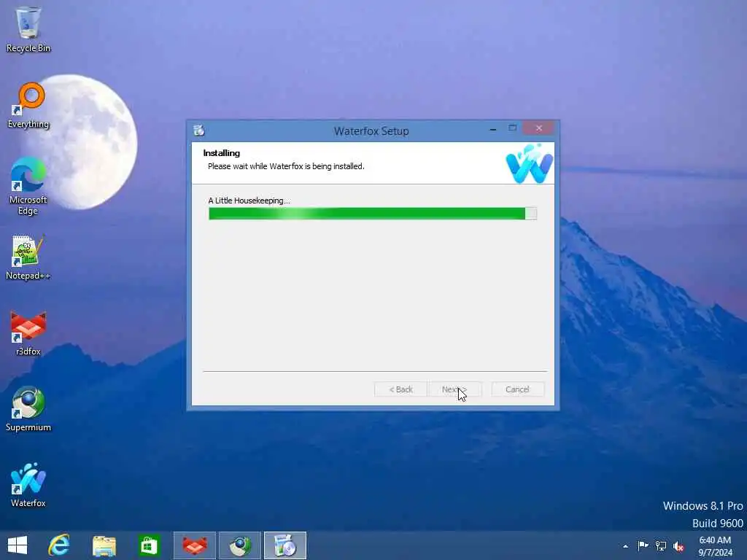
Task: Open the network status tray icon
Action: click(x=661, y=545)
